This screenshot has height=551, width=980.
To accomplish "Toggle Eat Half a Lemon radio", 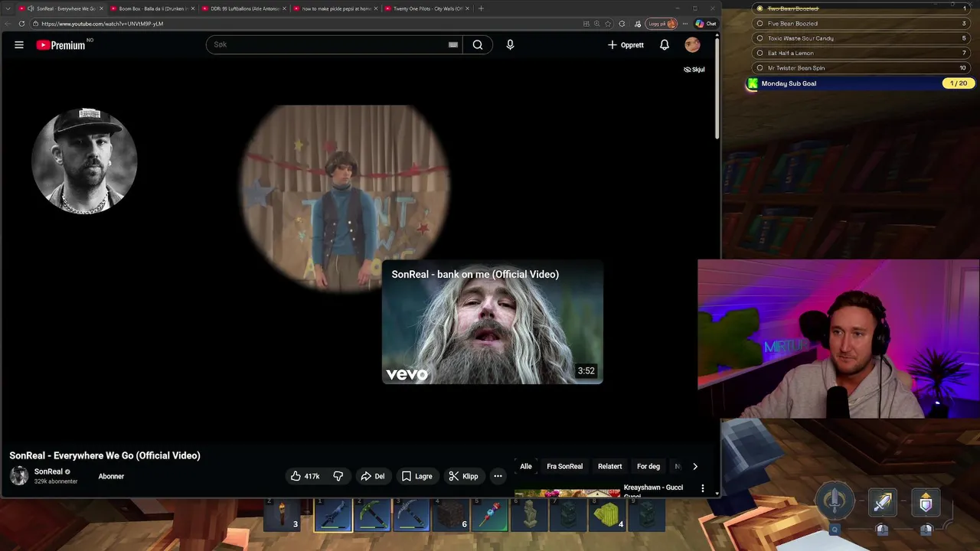I will (759, 53).
